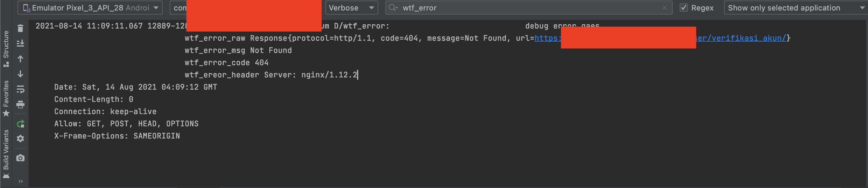This screenshot has width=868, height=188.
Task: Take a screen capture with the camera icon
Action: coord(20,158)
